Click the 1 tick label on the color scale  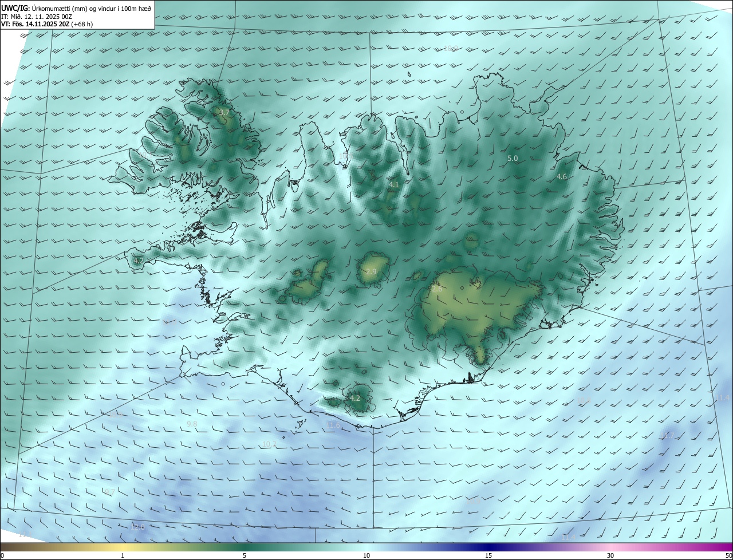pos(123,555)
